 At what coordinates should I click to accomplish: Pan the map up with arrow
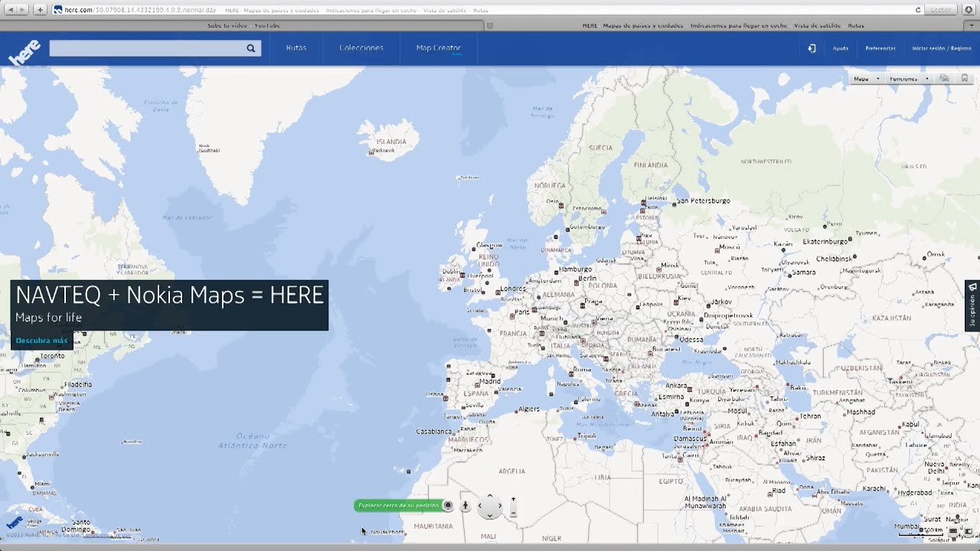490,496
